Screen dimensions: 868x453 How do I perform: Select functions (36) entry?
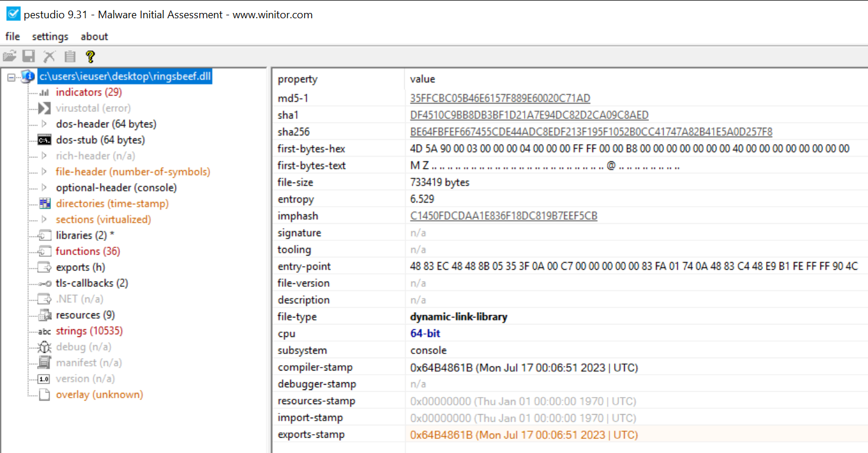pyautogui.click(x=88, y=252)
